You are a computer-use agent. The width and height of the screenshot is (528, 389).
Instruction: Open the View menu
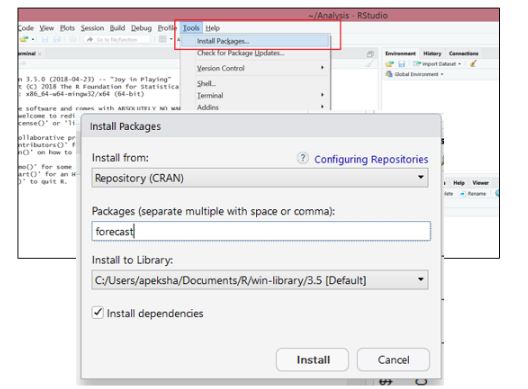tap(46, 28)
